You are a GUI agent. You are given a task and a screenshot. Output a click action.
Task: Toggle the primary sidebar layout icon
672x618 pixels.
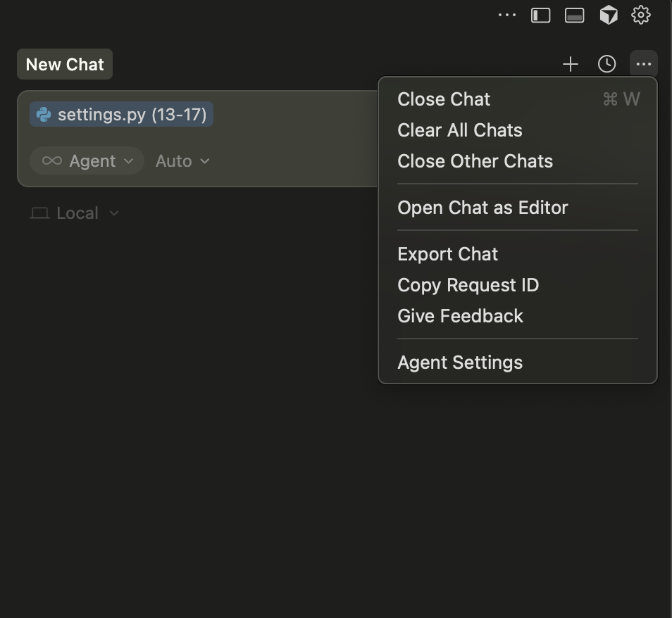pyautogui.click(x=540, y=15)
